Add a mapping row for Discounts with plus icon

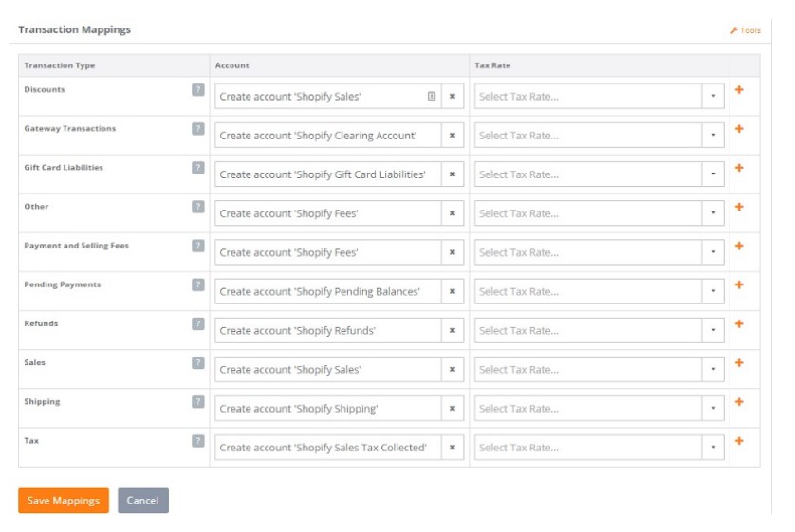pyautogui.click(x=739, y=90)
